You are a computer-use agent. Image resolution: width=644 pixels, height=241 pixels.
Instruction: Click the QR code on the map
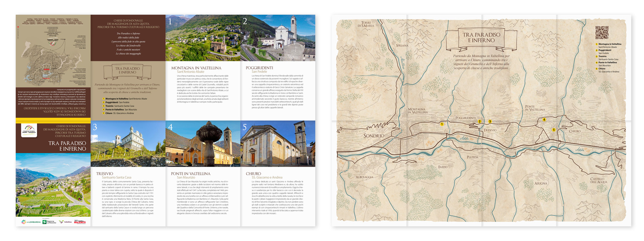pos(602,33)
